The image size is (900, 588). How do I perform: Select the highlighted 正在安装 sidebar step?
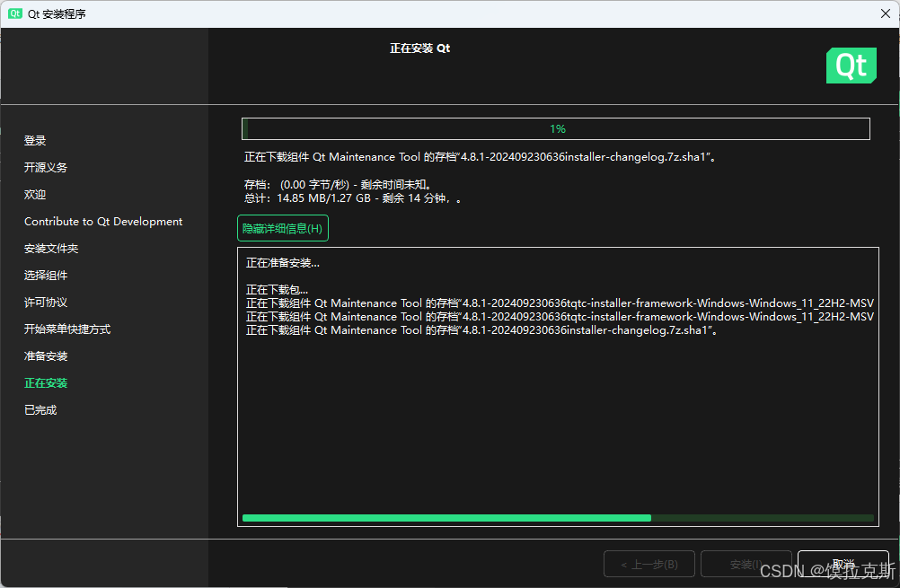tap(45, 383)
